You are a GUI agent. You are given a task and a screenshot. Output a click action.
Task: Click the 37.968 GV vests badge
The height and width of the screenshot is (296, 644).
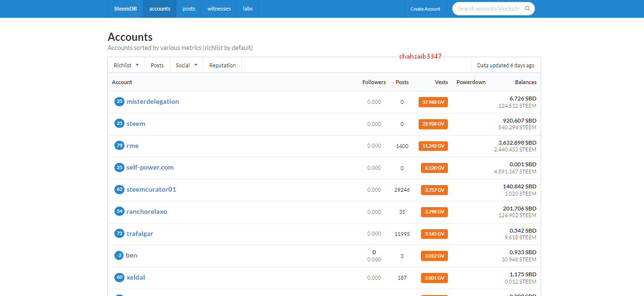tap(433, 102)
